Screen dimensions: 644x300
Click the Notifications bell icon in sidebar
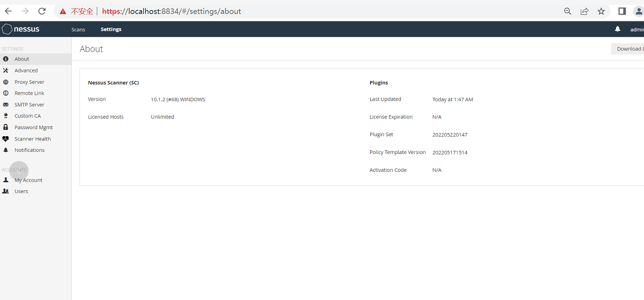click(6, 150)
